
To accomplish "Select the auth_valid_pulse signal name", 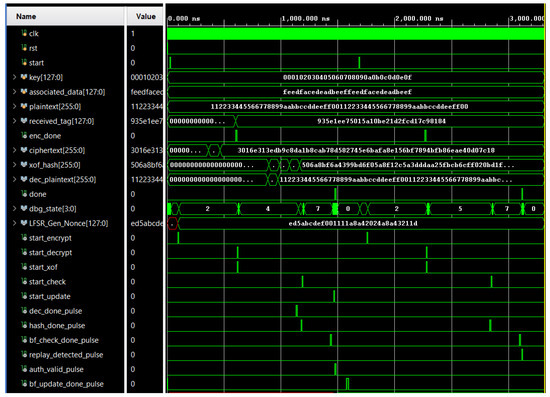I will tap(56, 369).
